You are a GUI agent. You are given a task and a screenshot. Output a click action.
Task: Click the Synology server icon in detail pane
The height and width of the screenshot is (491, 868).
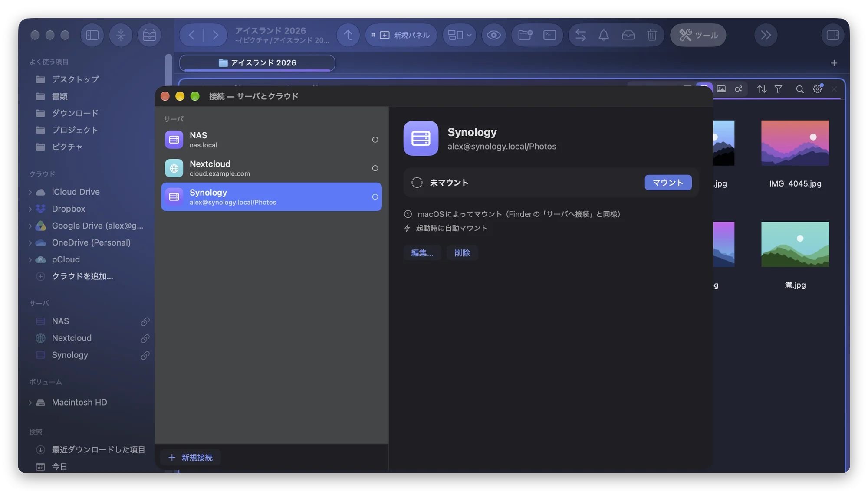[x=421, y=138]
